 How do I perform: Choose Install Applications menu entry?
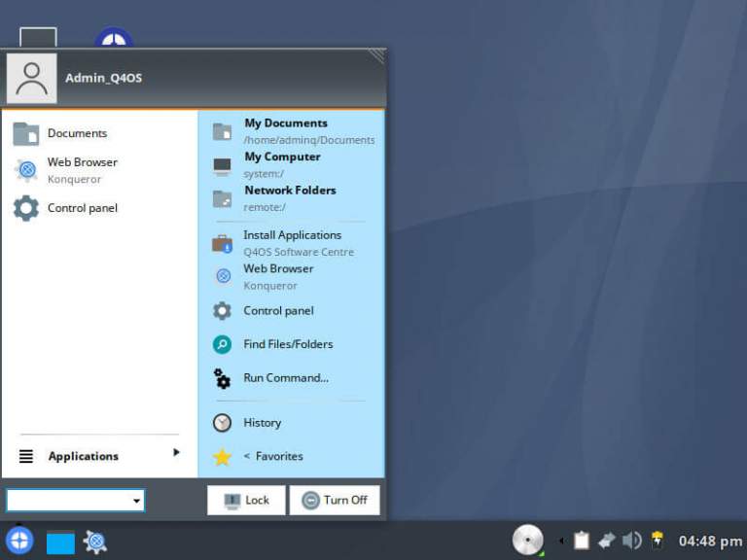[291, 243]
